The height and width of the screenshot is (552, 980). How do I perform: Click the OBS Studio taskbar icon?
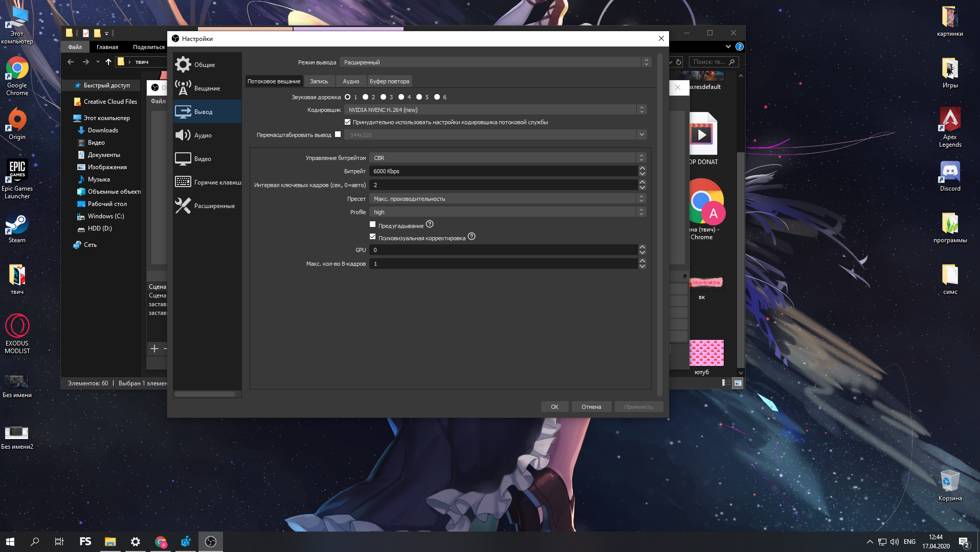coord(211,542)
